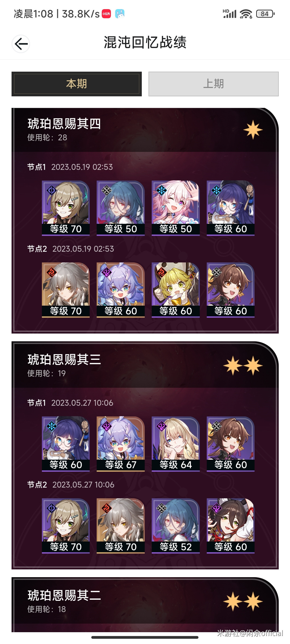Select level 67 purple-haired character in 其三

(x=121, y=444)
